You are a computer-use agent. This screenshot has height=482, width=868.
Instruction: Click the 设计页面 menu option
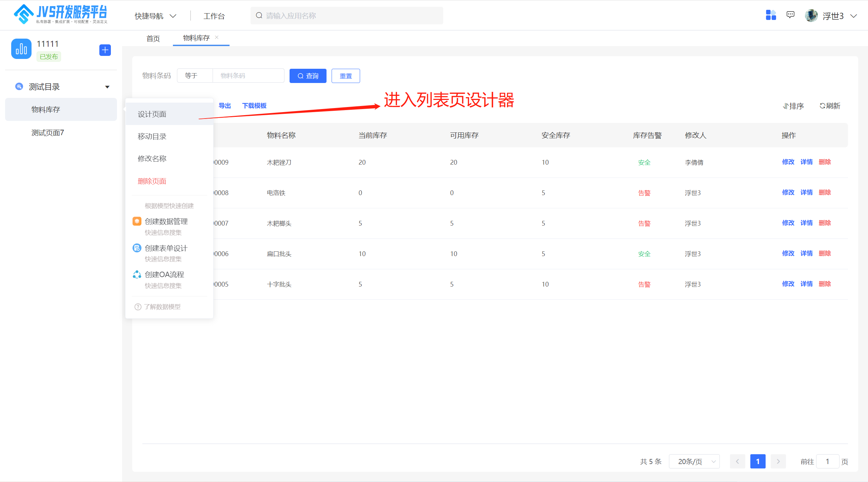(x=153, y=114)
